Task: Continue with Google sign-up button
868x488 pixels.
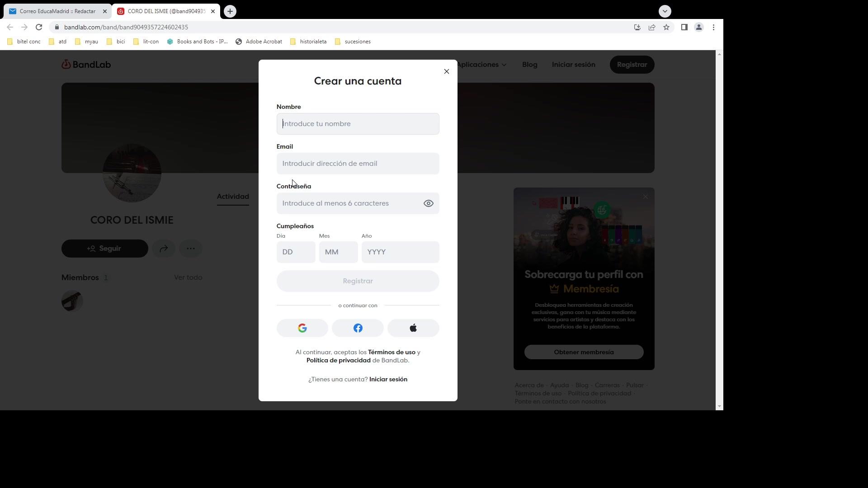Action: (302, 328)
